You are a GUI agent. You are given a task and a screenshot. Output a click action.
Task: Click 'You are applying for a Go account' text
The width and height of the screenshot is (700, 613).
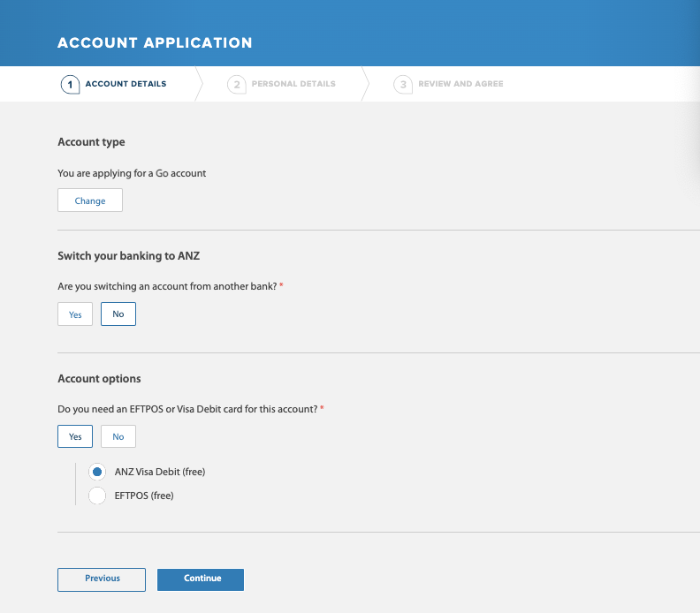132,173
